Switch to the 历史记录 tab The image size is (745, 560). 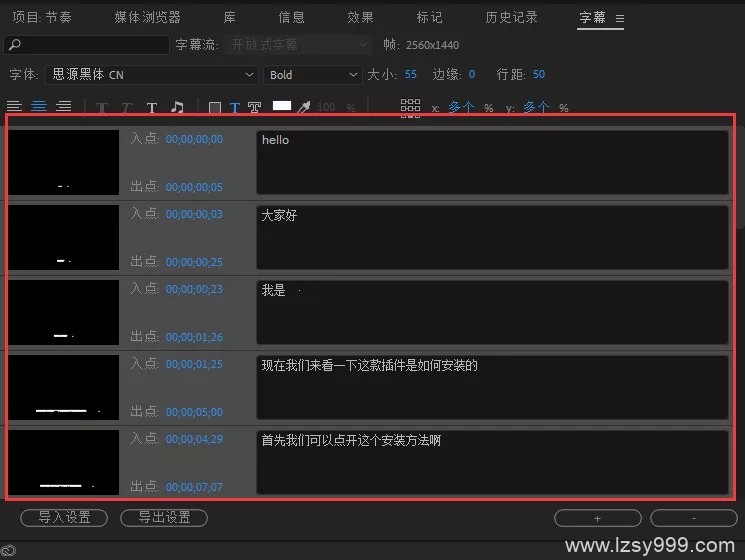(x=511, y=18)
